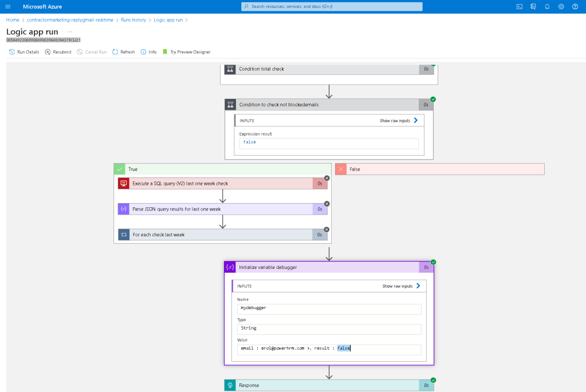Click skipped status badge on SQL query action
This screenshot has height=392, width=586.
pos(327,178)
